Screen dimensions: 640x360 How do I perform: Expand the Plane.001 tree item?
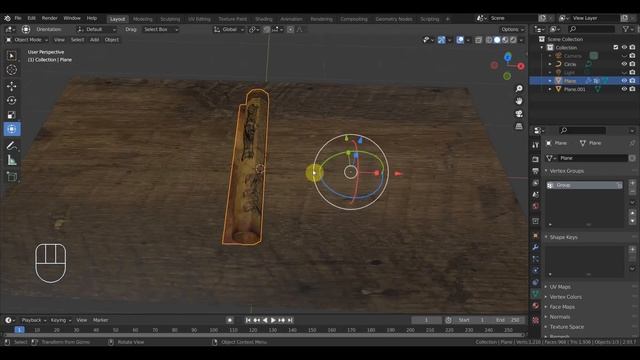(x=550, y=89)
